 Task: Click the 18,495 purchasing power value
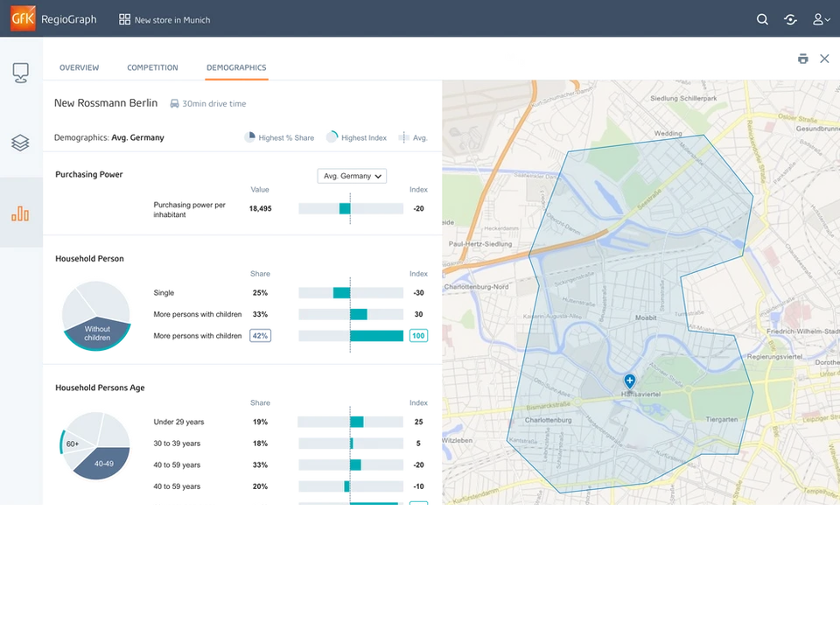pyautogui.click(x=261, y=208)
